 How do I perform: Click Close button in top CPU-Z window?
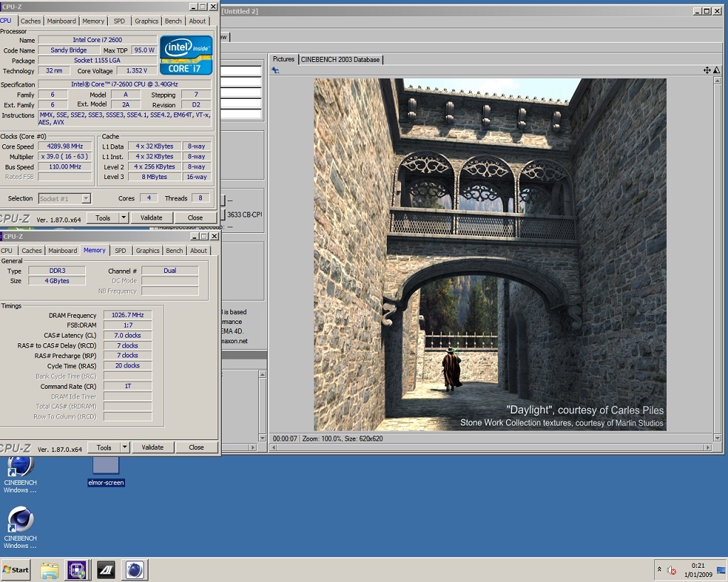tap(195, 217)
